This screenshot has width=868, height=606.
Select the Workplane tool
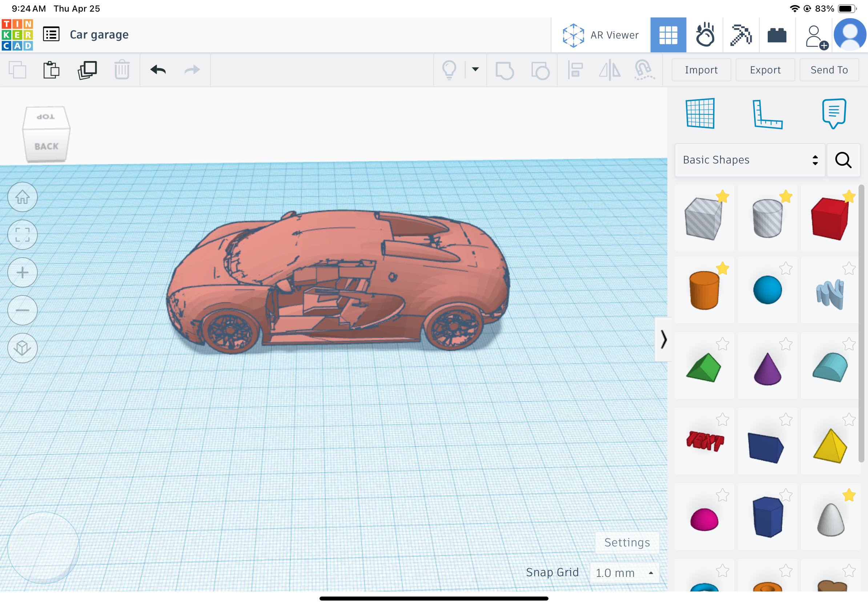(x=700, y=113)
